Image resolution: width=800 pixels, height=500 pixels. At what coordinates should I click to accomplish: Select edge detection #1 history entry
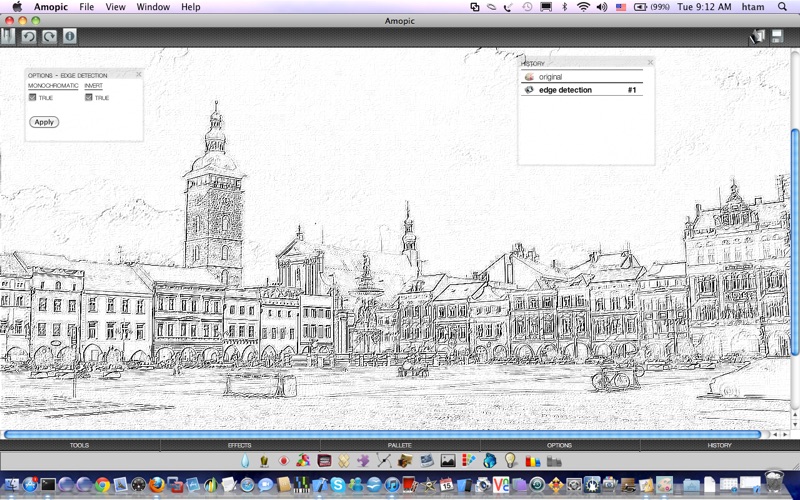tap(582, 90)
